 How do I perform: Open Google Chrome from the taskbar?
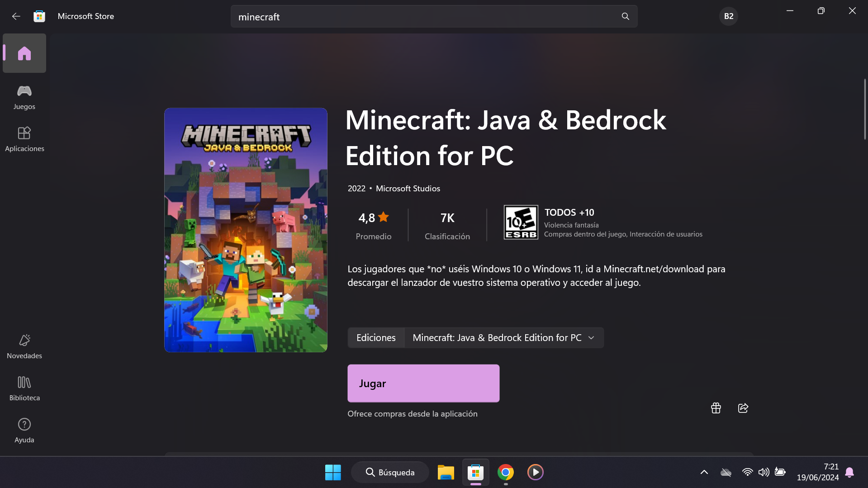[505, 472]
